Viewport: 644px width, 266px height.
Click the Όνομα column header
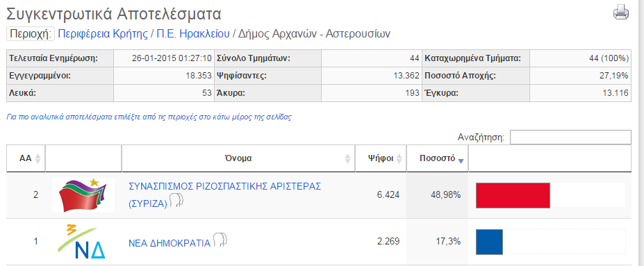[238, 158]
